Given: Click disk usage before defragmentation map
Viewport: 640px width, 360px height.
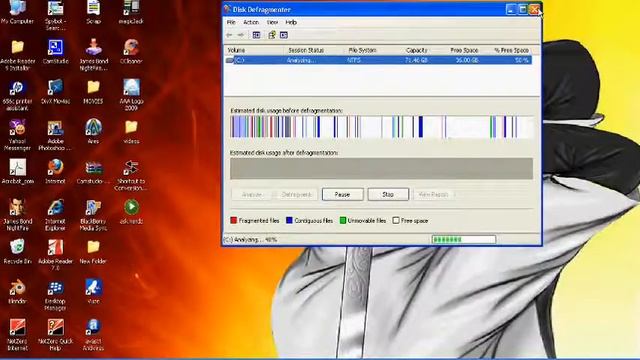Looking at the screenshot, I should (x=382, y=127).
